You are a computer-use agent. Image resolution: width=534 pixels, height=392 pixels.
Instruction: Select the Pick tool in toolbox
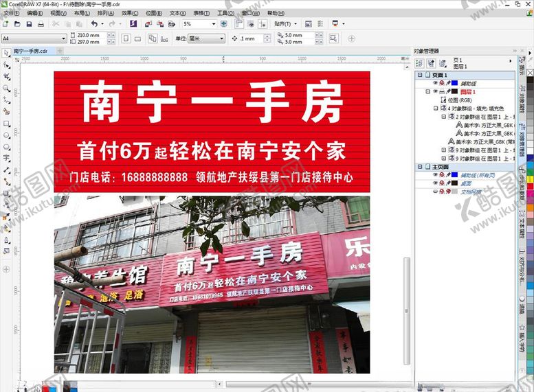pos(6,53)
